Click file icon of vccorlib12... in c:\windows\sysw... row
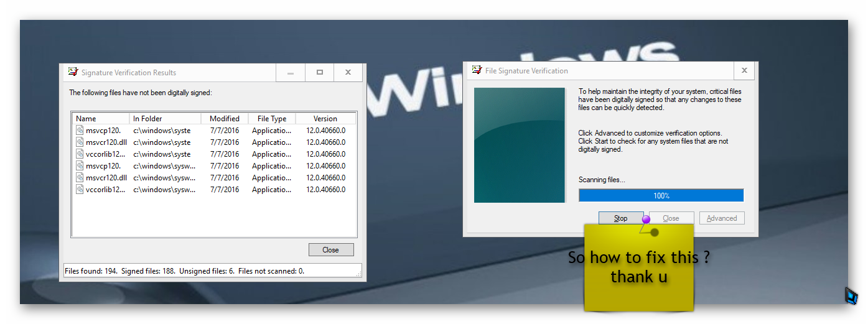The height and width of the screenshot is (324, 868). pos(79,189)
